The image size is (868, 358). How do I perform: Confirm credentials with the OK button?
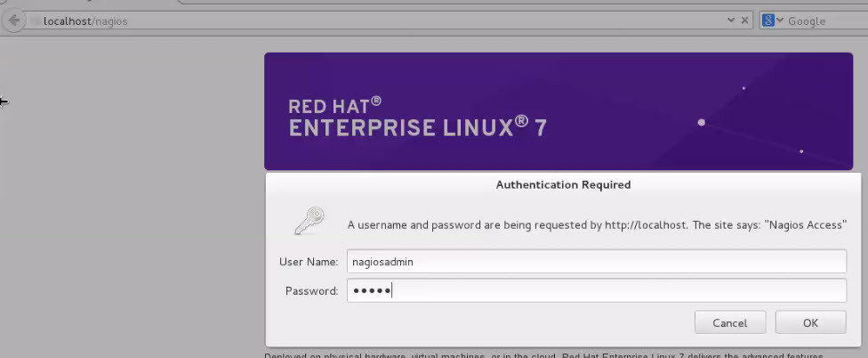click(810, 322)
